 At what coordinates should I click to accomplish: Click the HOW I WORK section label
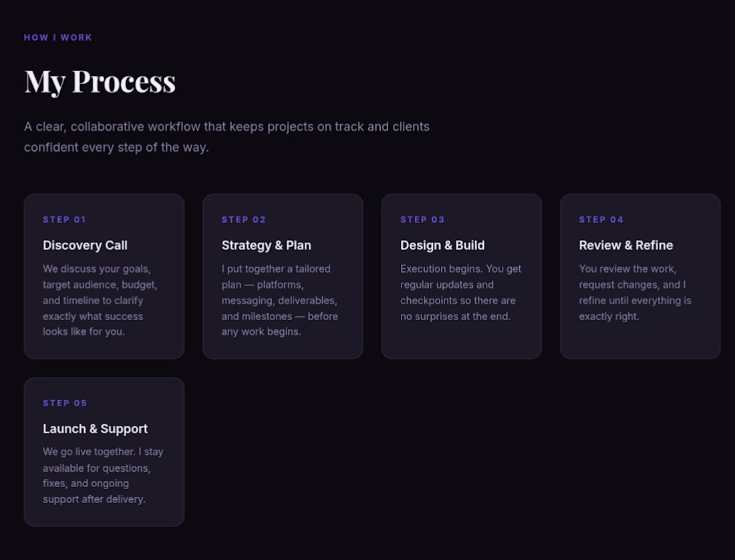coord(57,37)
